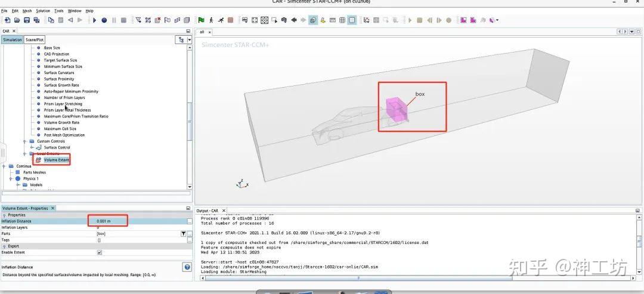
Task: Select the Surface Control tree node
Action: pos(57,147)
